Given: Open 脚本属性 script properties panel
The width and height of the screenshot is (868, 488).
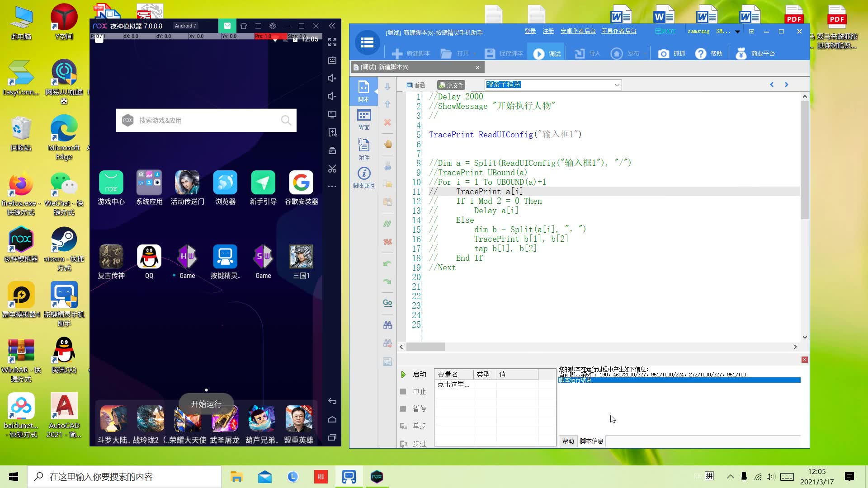Looking at the screenshot, I should (x=364, y=178).
